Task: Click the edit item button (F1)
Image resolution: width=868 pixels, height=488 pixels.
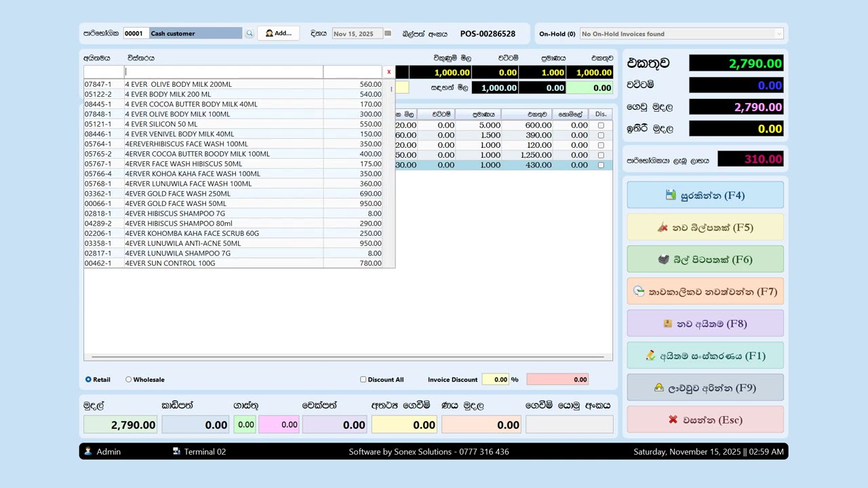Action: click(x=705, y=356)
